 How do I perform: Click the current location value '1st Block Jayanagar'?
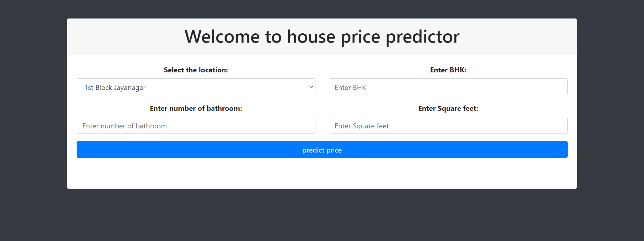click(115, 87)
